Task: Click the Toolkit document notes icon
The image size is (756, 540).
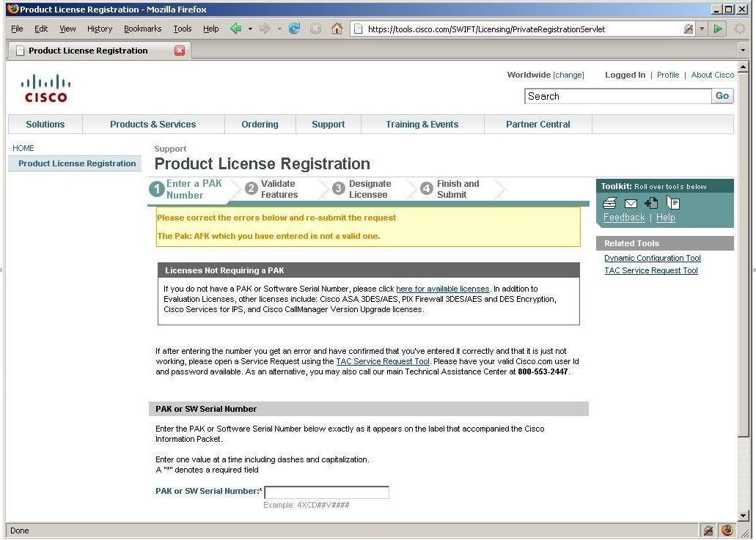Action: click(x=673, y=203)
